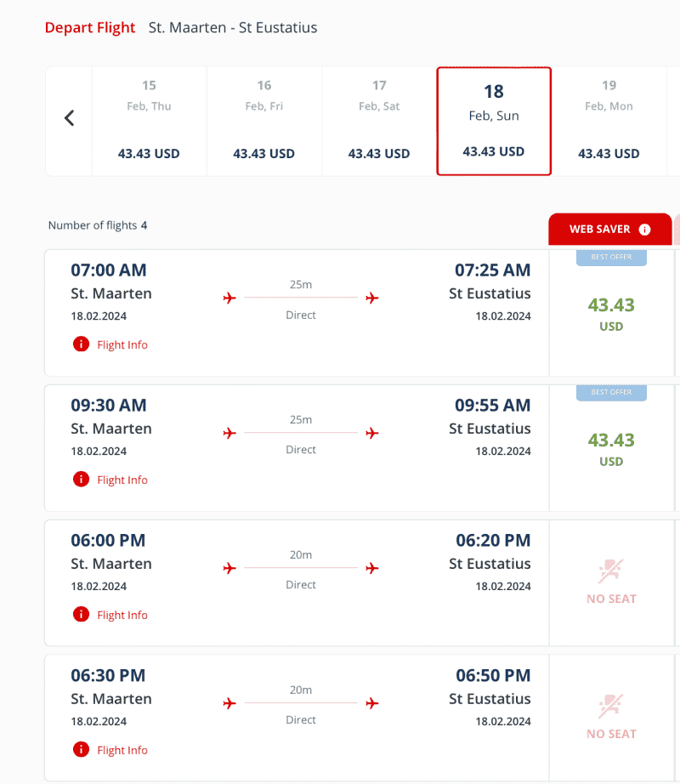This screenshot has width=680, height=784.
Task: Click the previous dates left chevron arrow
Action: 70,118
